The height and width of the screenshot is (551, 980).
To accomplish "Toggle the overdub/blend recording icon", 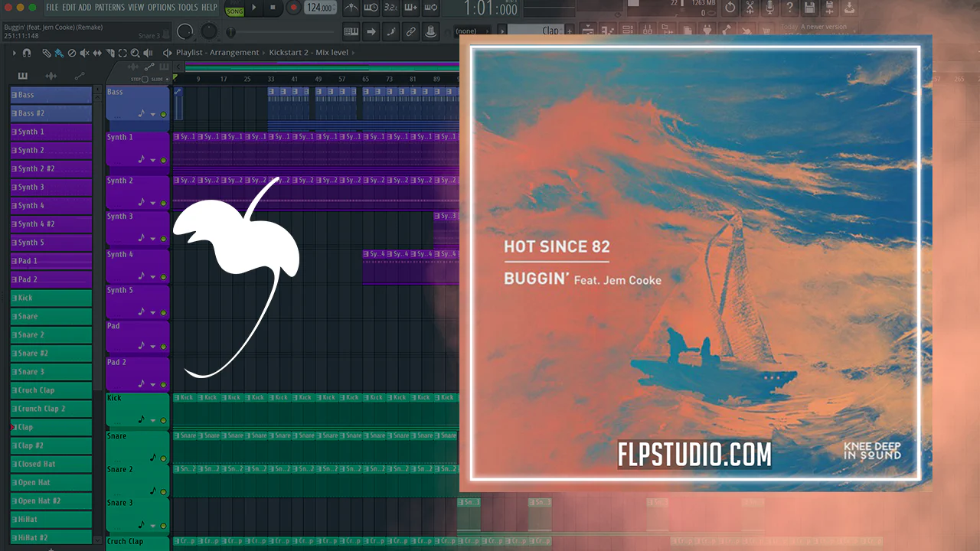I will [x=410, y=8].
